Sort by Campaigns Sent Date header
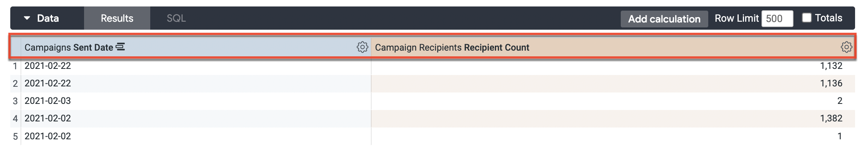 point(68,48)
